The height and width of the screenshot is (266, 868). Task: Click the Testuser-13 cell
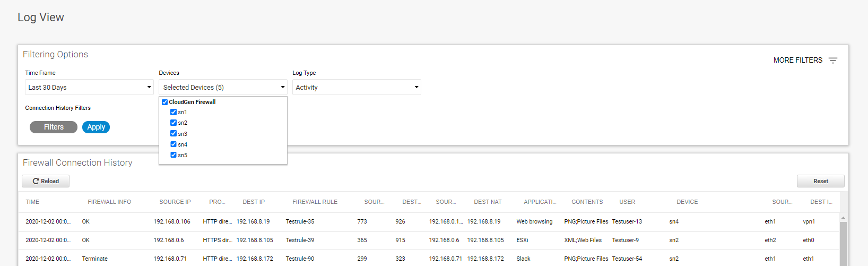pos(627,221)
